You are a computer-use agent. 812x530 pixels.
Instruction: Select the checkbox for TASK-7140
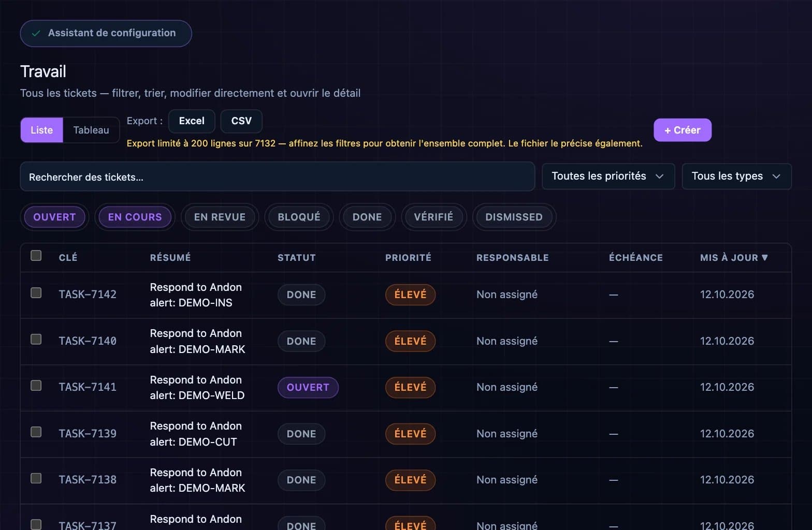pos(36,340)
